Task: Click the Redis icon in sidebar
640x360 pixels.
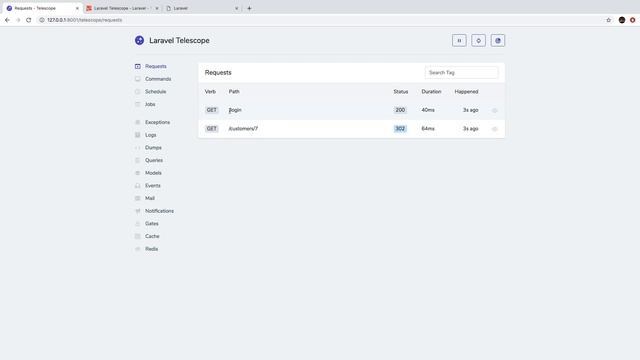Action: point(138,249)
